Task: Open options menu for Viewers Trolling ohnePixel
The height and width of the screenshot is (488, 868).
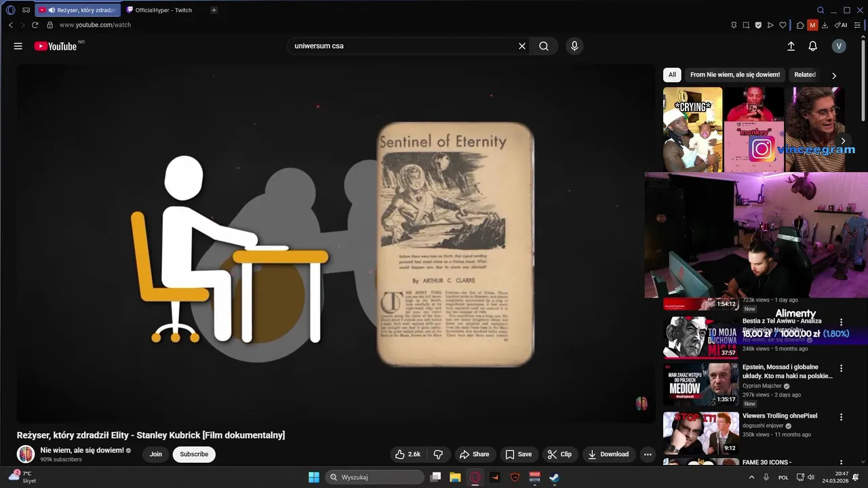Action: pyautogui.click(x=842, y=418)
